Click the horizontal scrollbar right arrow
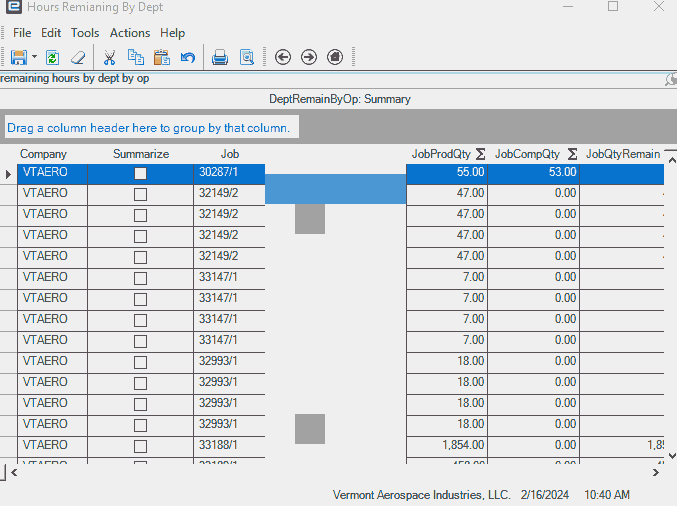 pos(656,473)
